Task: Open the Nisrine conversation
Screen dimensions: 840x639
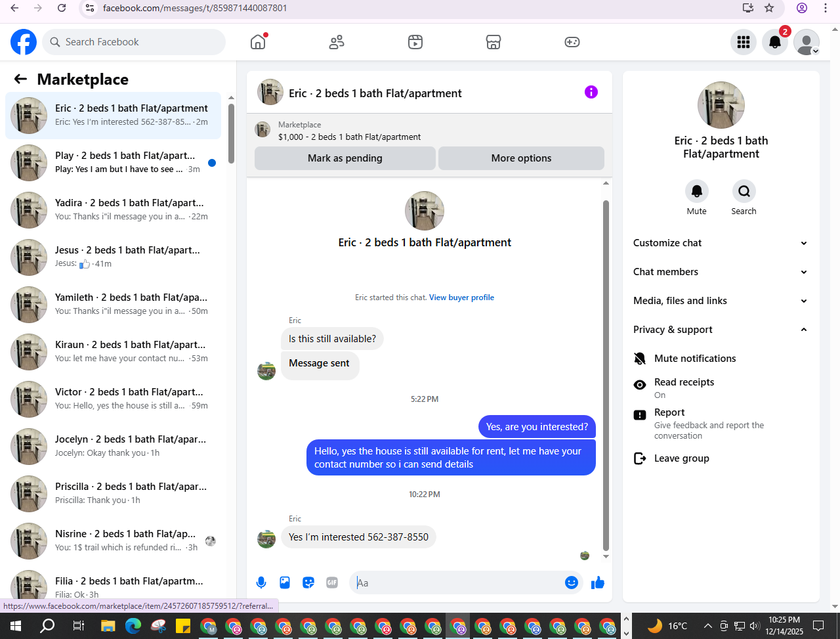Action: (x=114, y=541)
